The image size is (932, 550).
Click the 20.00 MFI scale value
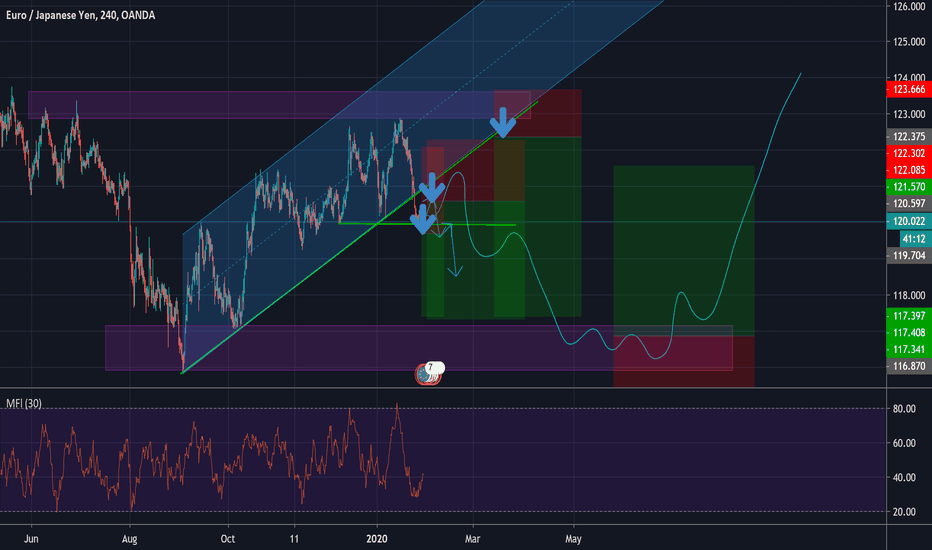(904, 512)
